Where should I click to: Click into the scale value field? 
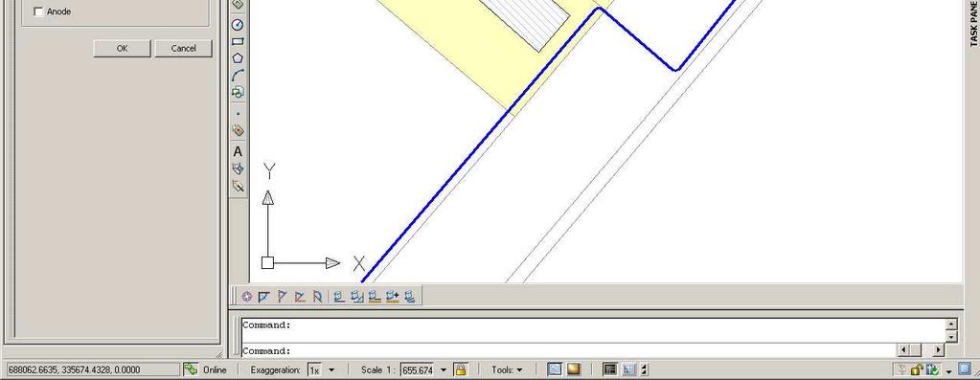point(417,370)
